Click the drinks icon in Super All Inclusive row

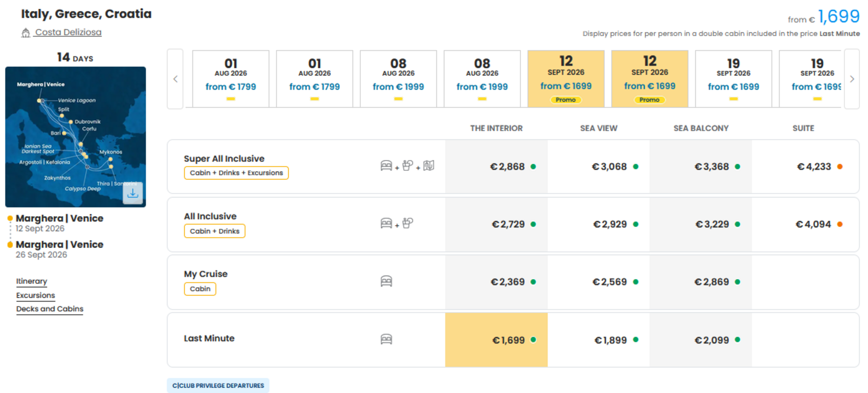pyautogui.click(x=407, y=166)
